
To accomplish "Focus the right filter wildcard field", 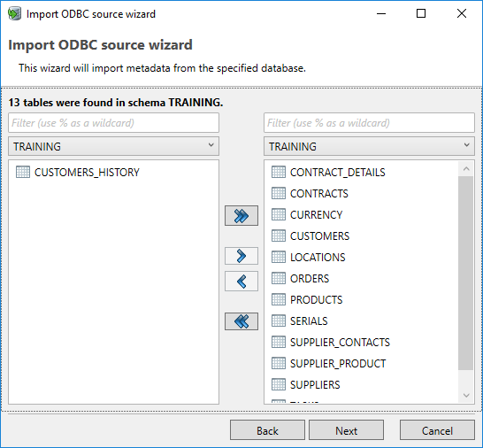I will (x=369, y=123).
